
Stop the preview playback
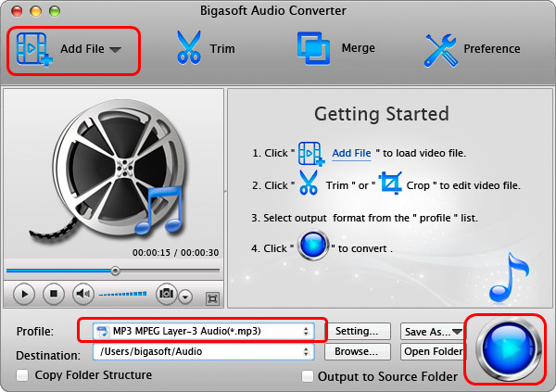pyautogui.click(x=54, y=294)
